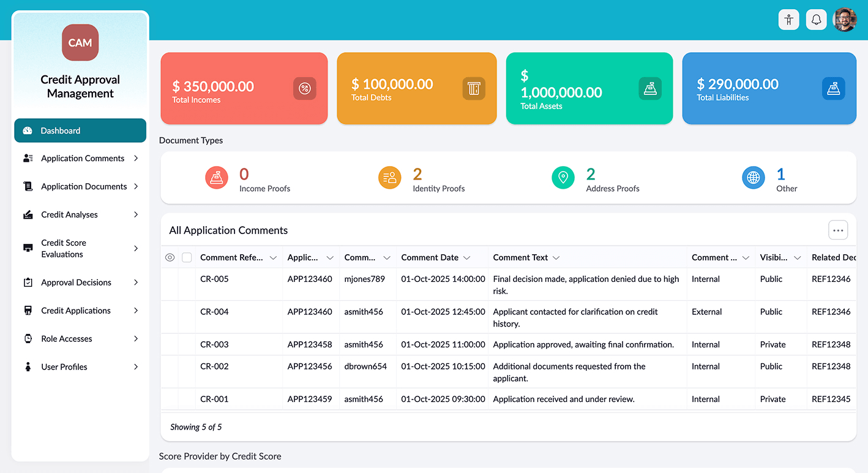Click the accessibility icon in the top bar
The image size is (868, 473).
788,19
